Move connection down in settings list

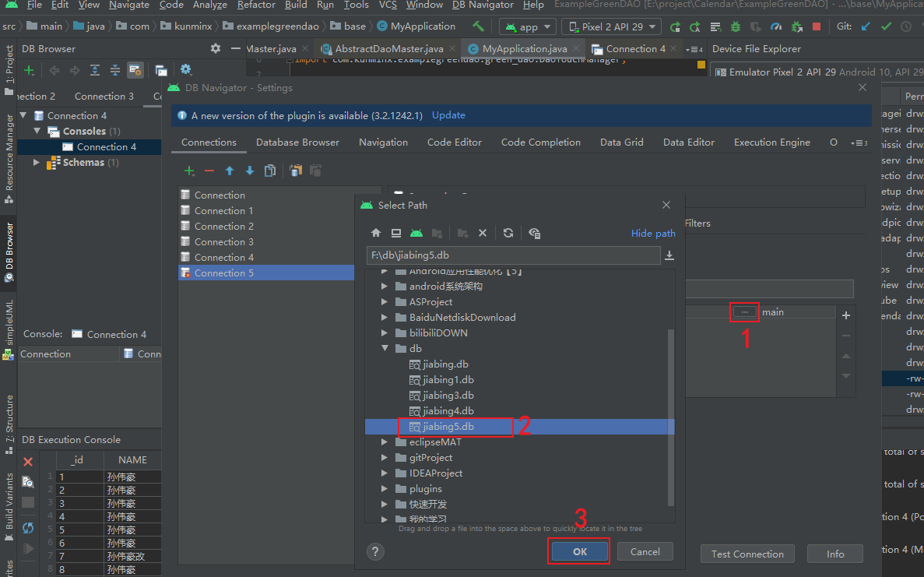[250, 171]
